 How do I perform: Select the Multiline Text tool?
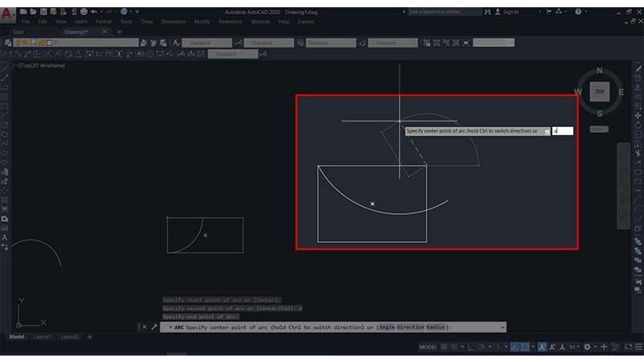[5, 237]
